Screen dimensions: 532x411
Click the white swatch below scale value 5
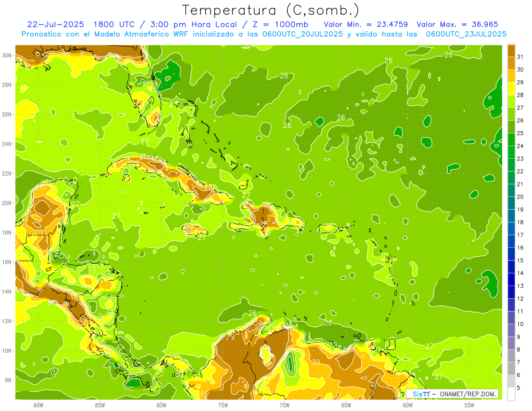click(511, 394)
